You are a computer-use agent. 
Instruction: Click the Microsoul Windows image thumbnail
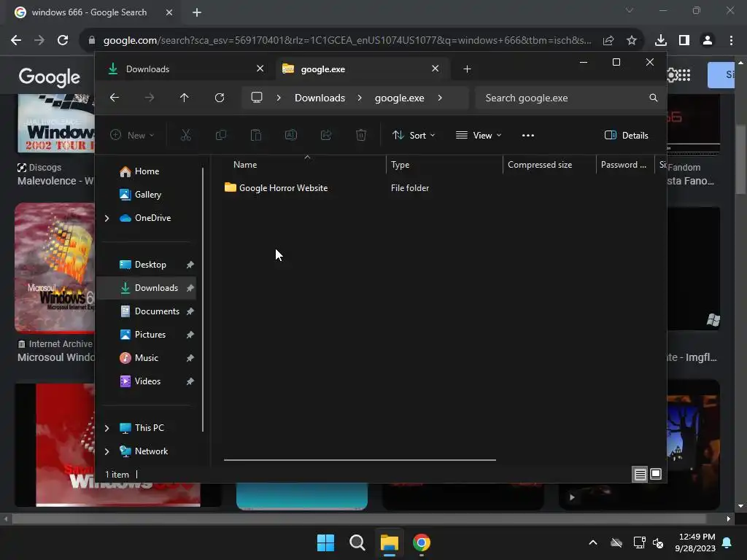pos(55,267)
